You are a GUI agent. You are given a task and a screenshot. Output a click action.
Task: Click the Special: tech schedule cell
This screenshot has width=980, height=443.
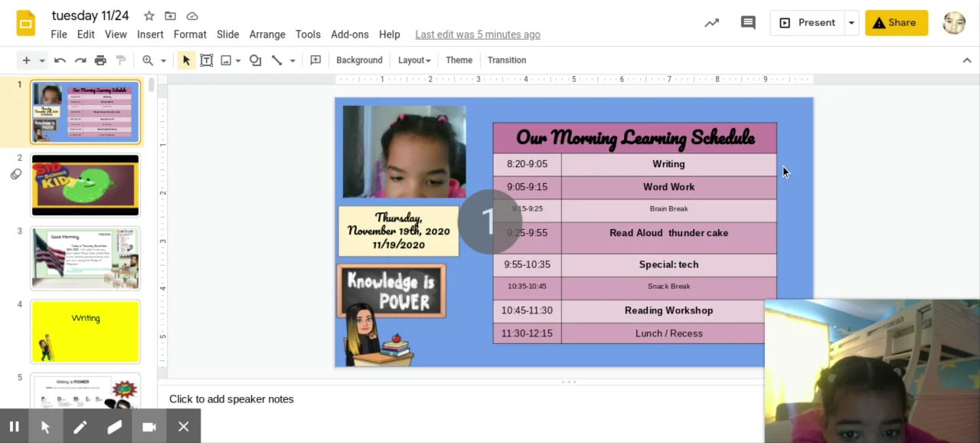click(668, 264)
